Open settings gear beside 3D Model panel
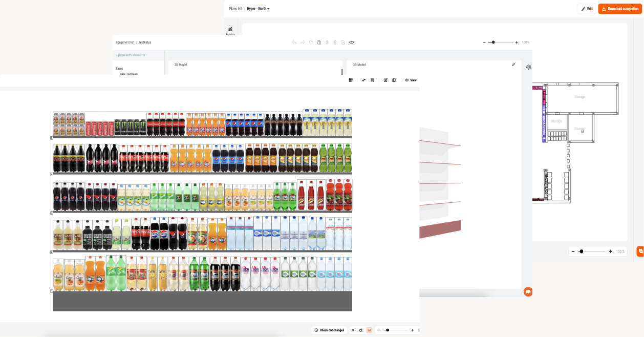The width and height of the screenshot is (644, 337). pyautogui.click(x=529, y=67)
